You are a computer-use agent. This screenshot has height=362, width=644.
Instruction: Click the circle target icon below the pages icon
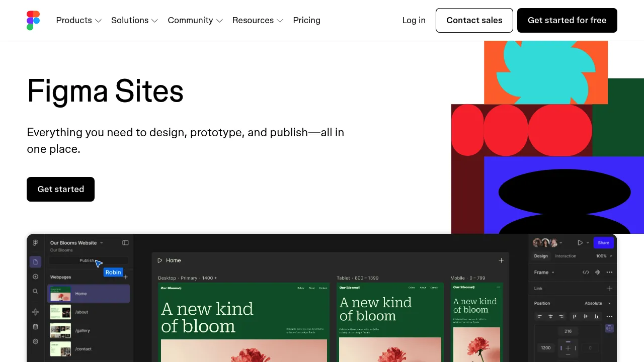[x=35, y=277]
